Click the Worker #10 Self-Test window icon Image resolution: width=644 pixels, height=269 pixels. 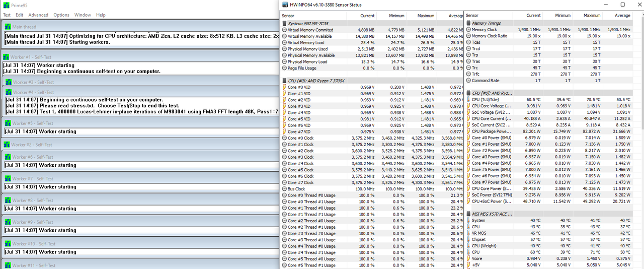[8, 243]
